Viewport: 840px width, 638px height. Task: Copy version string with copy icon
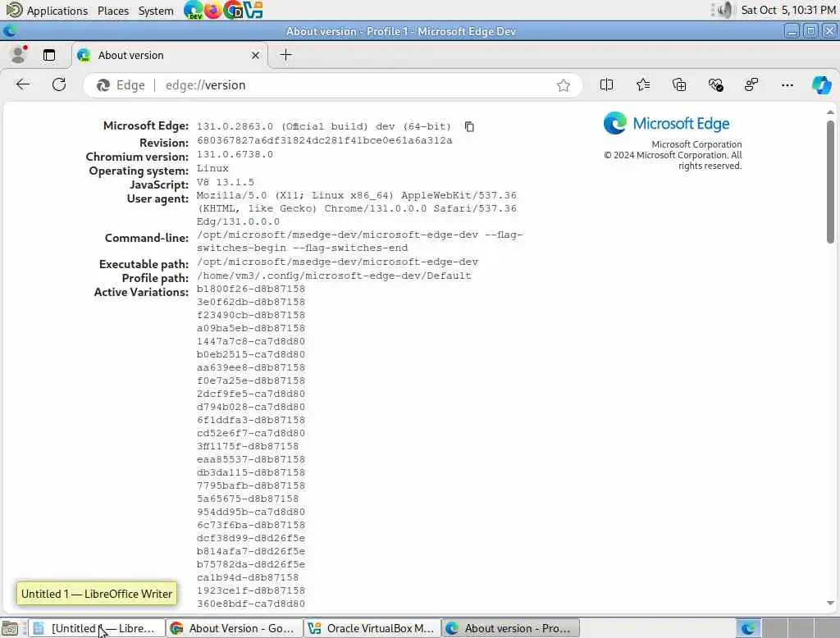pyautogui.click(x=469, y=126)
